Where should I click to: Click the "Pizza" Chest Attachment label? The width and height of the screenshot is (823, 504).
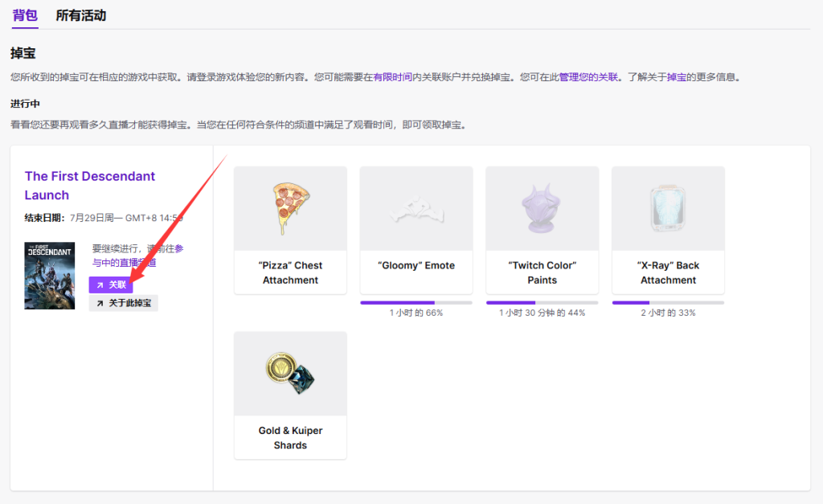click(x=290, y=272)
